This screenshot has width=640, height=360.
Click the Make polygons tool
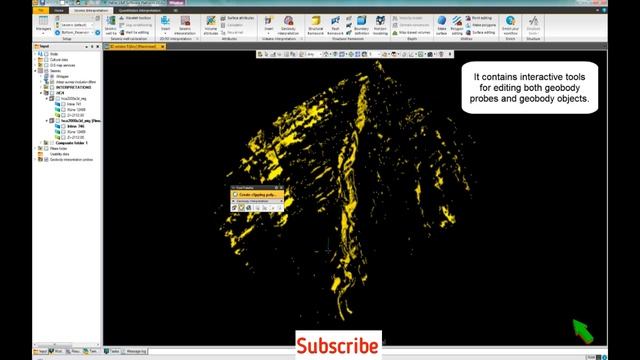(480, 25)
